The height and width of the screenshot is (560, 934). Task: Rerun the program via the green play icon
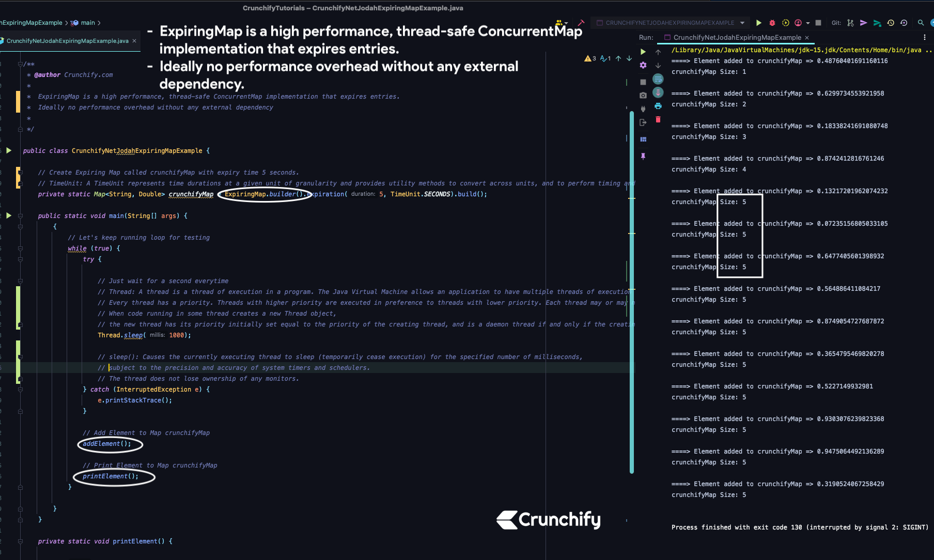point(643,52)
